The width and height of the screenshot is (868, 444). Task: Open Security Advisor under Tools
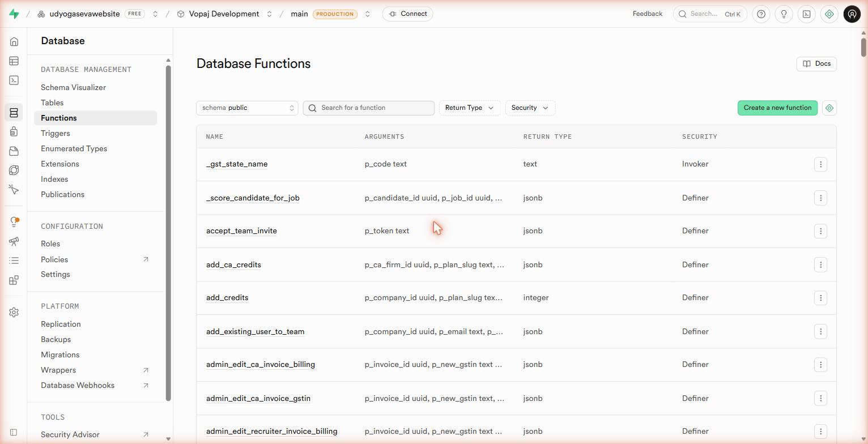tap(95, 435)
